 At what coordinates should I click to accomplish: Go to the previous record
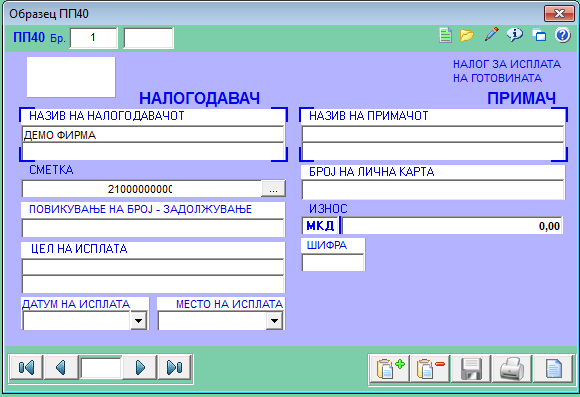pos(61,367)
